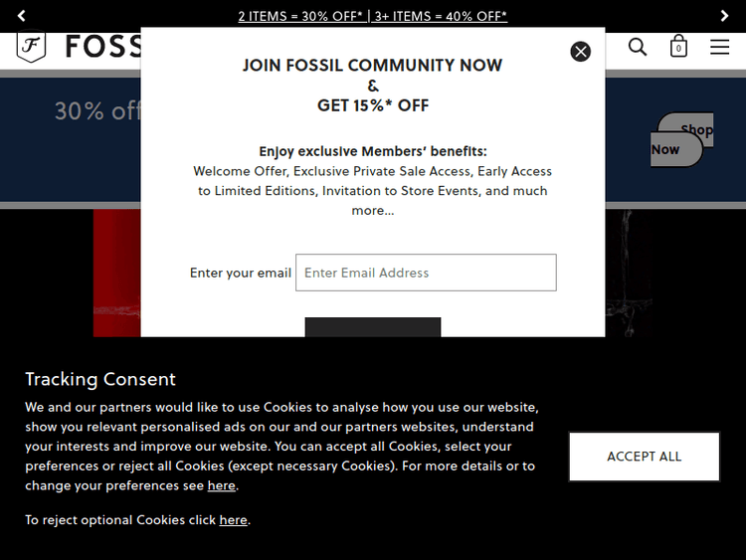Screen dimensions: 746x560
Task: Reject optional cookies via 'here' link
Action: pos(233,520)
